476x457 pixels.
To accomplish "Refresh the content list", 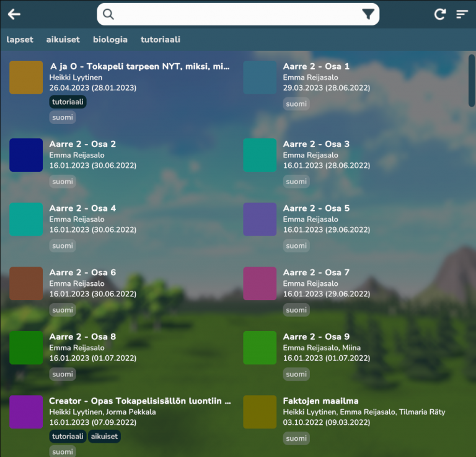I will (440, 14).
